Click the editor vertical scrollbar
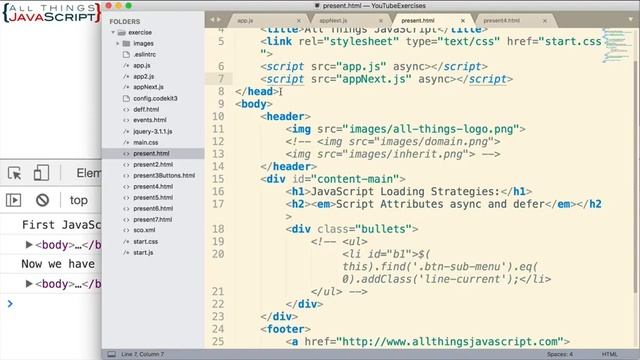The width and height of the screenshot is (640, 360). 635,176
